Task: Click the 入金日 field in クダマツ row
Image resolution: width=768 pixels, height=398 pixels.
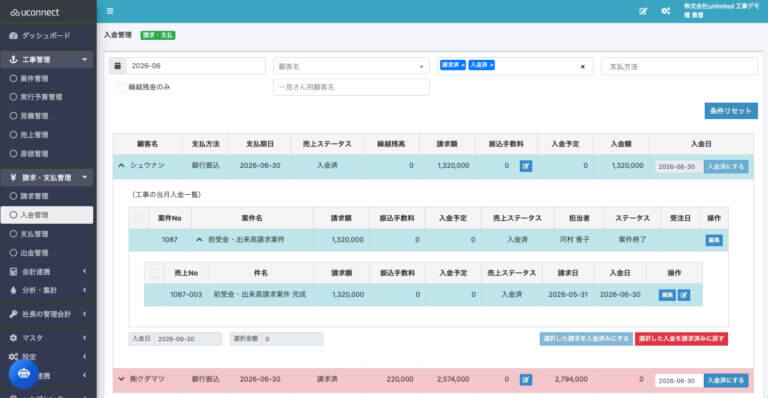Action: click(679, 380)
